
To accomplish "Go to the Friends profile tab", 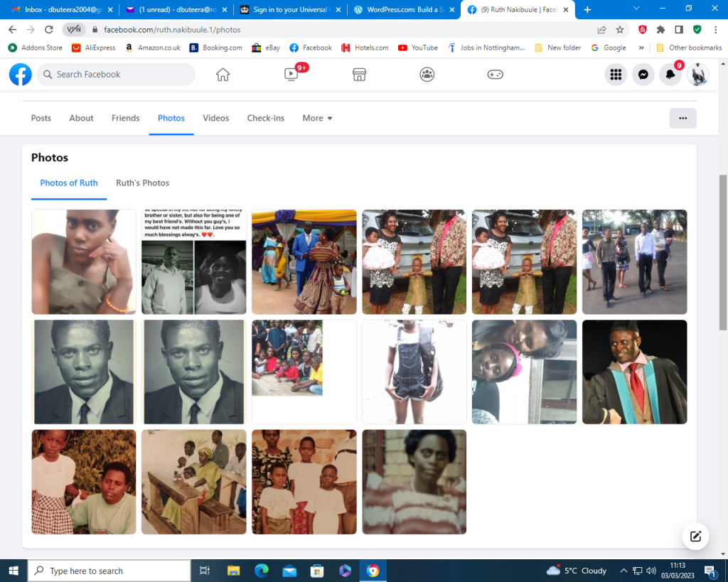I will [125, 118].
